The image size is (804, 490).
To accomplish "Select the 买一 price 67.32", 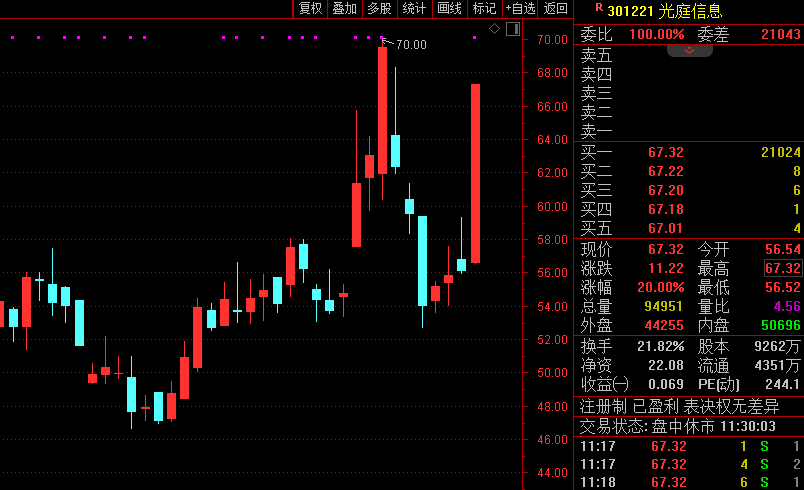I will coord(666,152).
